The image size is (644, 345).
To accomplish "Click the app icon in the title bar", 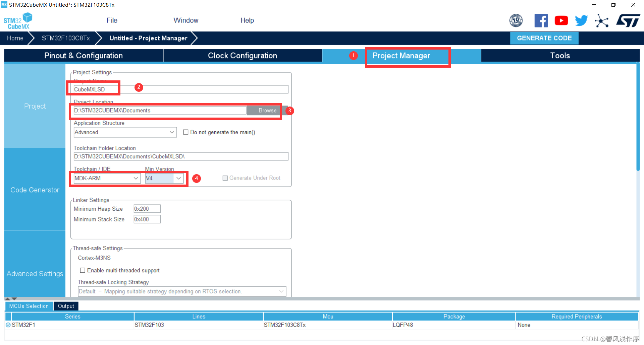I will (4, 5).
